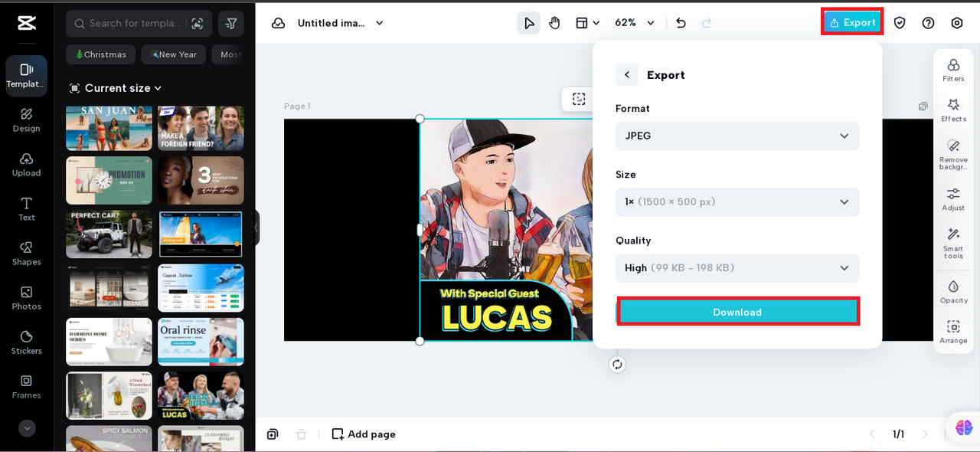Go to the previous page arrow
This screenshot has width=980, height=452.
871,434
